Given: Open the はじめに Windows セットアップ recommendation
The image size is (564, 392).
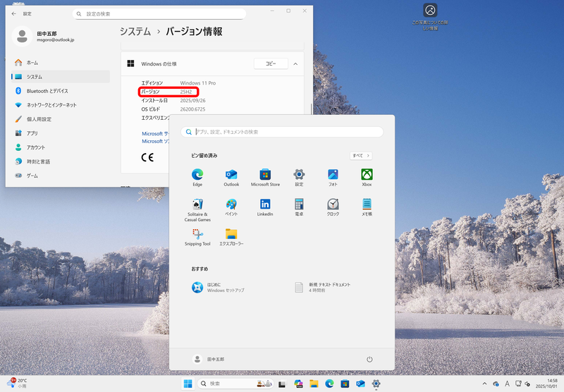Looking at the screenshot, I should (219, 288).
